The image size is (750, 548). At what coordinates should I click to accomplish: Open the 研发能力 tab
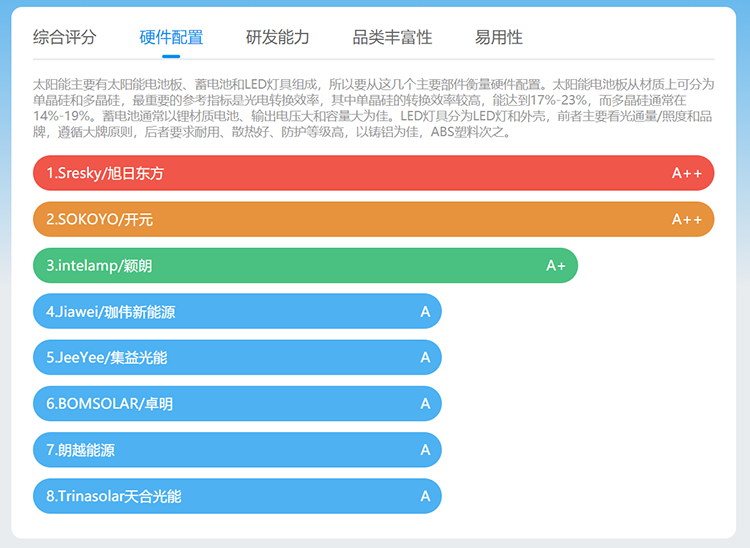pos(277,37)
